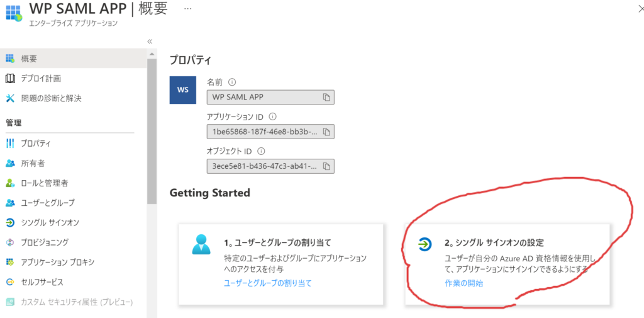Screen dimensions: 644x318
Task: Show info tooltip next to アプリケーション ID
Action: pos(272,116)
